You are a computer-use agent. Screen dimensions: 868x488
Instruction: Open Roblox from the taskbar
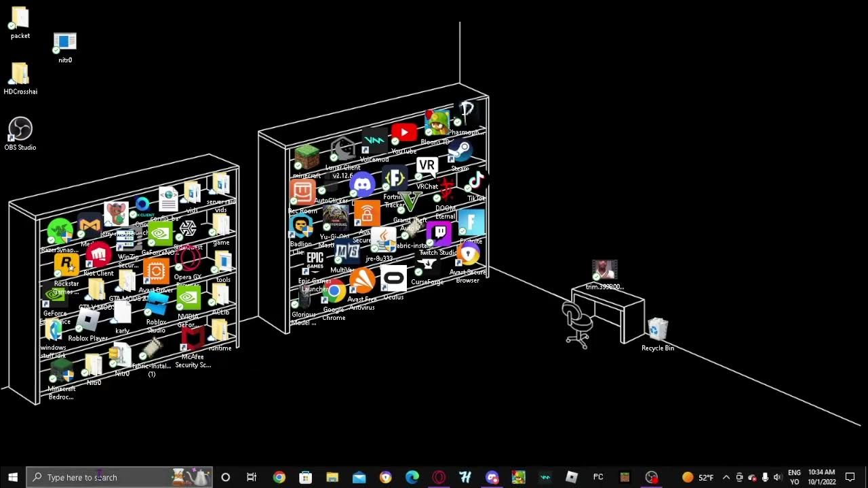572,477
